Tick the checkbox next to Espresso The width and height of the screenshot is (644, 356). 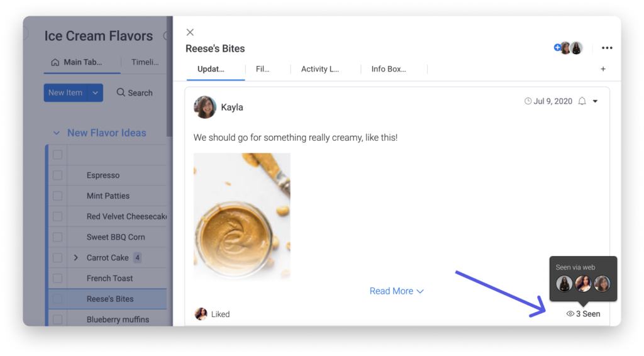pos(57,175)
